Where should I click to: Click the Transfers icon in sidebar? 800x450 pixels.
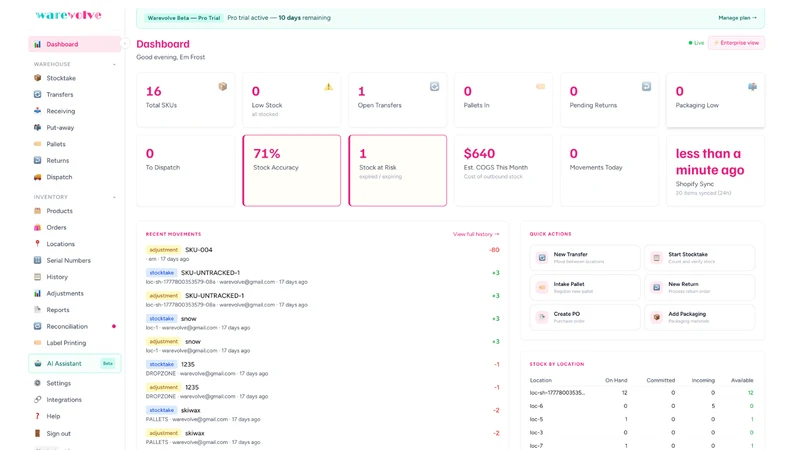(x=37, y=94)
